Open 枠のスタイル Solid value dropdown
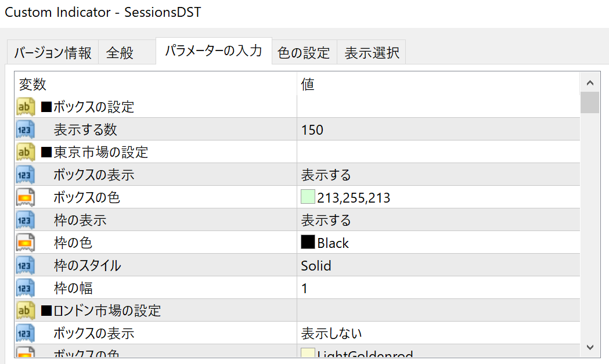The height and width of the screenshot is (364, 609). coord(438,265)
